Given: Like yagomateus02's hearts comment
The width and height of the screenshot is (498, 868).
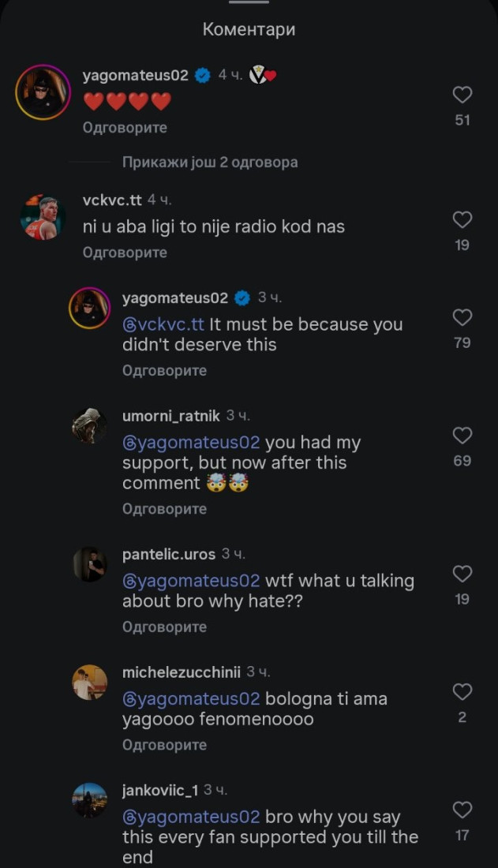Looking at the screenshot, I should tap(462, 95).
